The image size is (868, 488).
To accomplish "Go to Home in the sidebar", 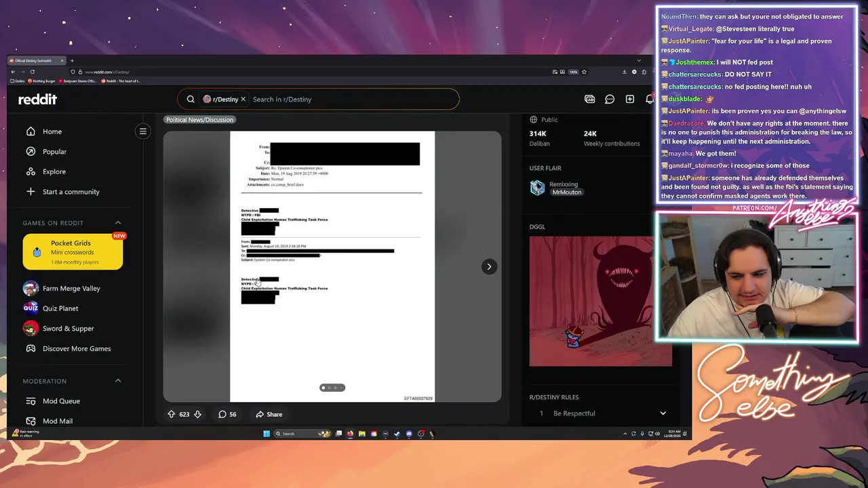I will 52,131.
